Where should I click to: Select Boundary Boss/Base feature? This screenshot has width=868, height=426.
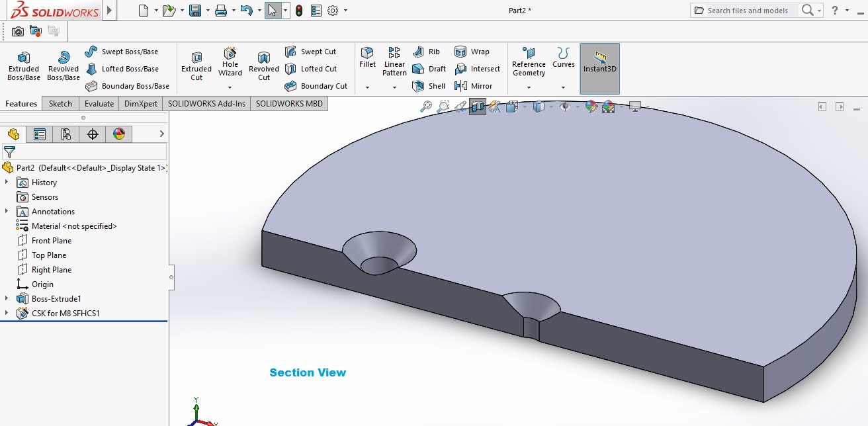(127, 86)
